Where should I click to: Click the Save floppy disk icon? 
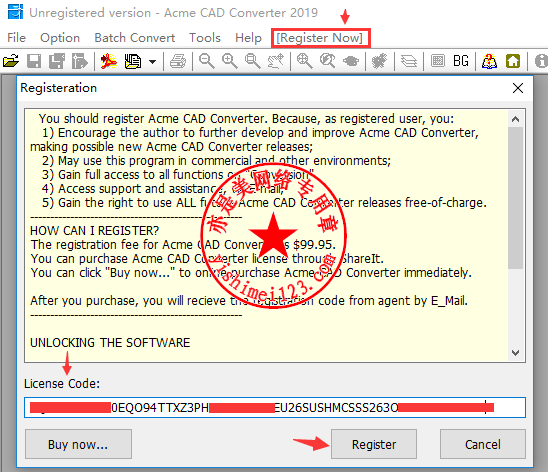(x=34, y=61)
